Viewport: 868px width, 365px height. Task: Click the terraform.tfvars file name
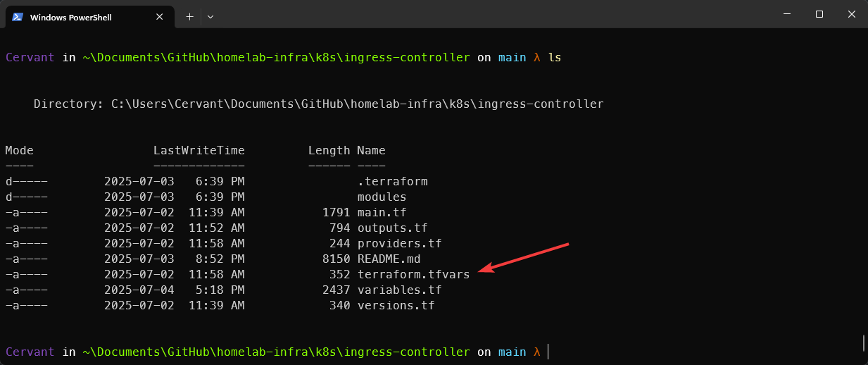click(413, 274)
